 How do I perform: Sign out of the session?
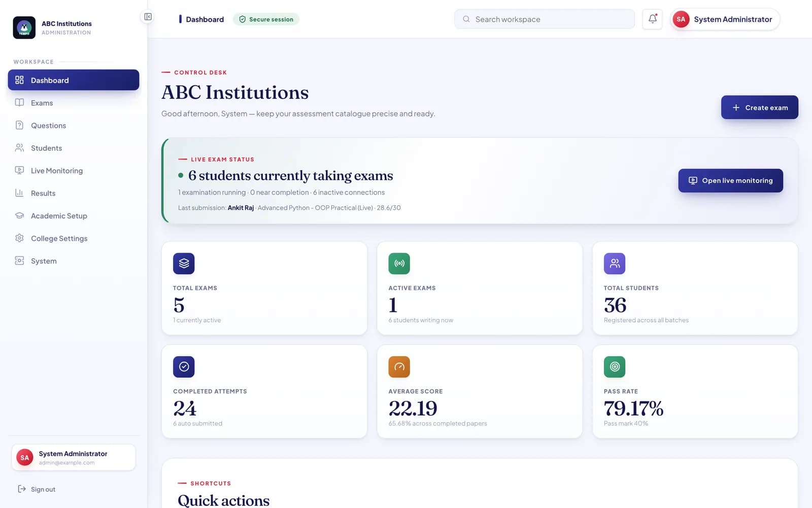[37, 489]
